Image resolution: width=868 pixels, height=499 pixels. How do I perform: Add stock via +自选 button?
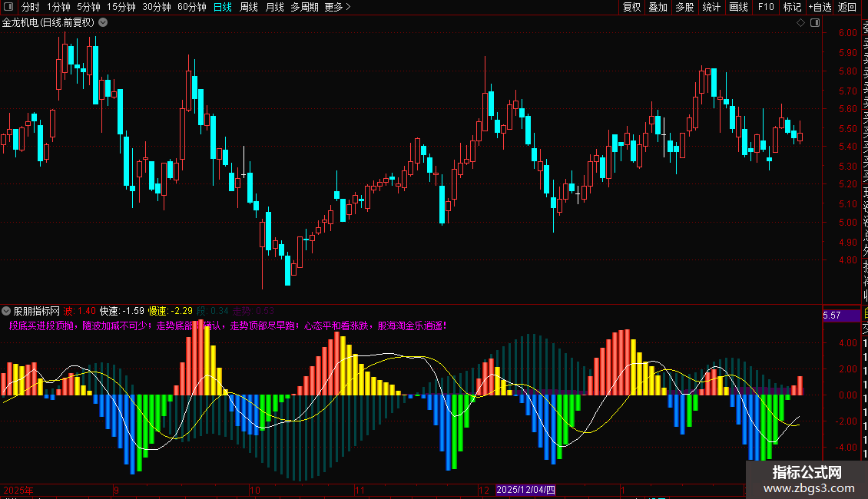tap(820, 7)
